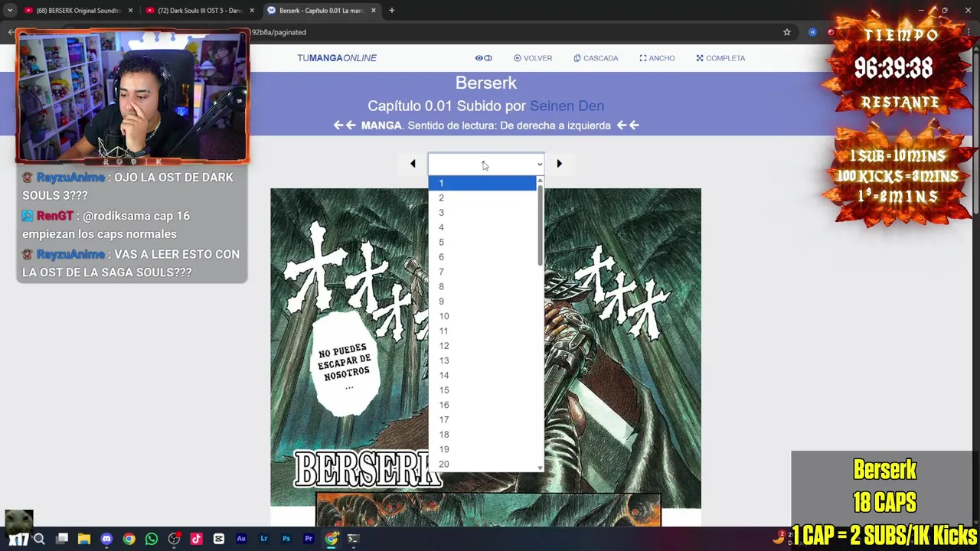Jump to page 15 option
The height and width of the screenshot is (551, 980).
click(482, 390)
